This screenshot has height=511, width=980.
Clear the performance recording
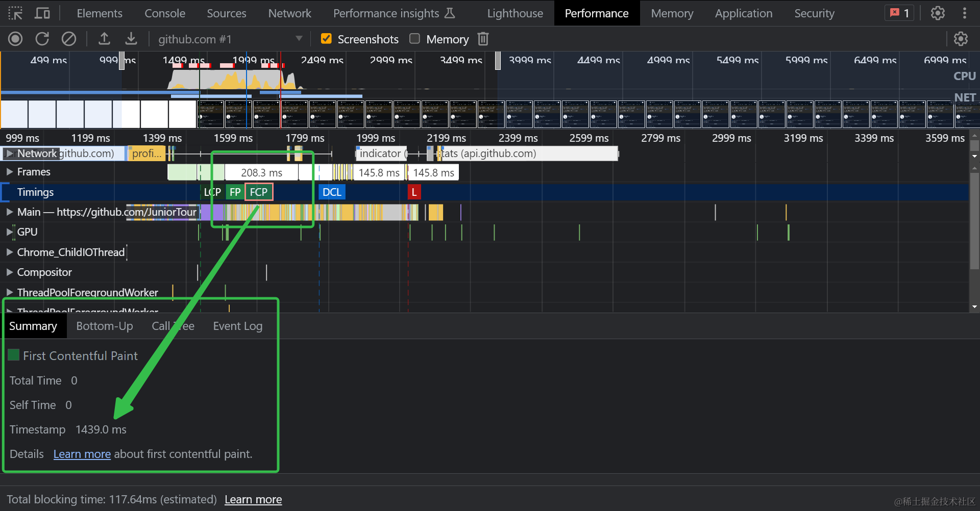(69, 39)
